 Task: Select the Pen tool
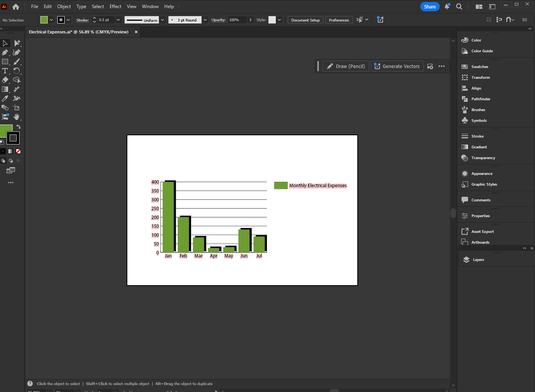click(5, 52)
